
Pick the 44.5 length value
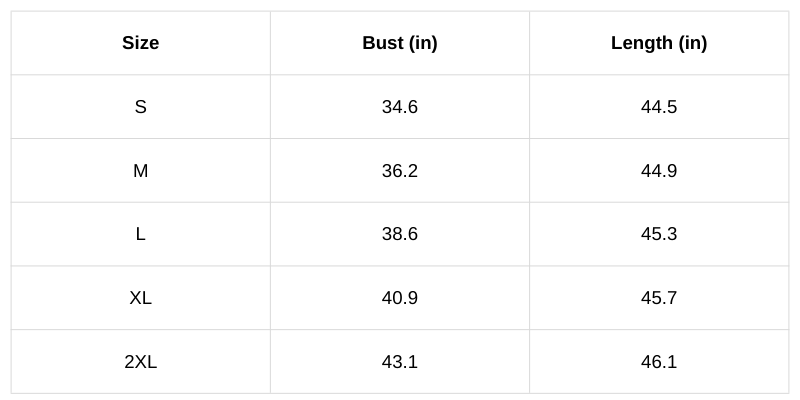(x=659, y=107)
